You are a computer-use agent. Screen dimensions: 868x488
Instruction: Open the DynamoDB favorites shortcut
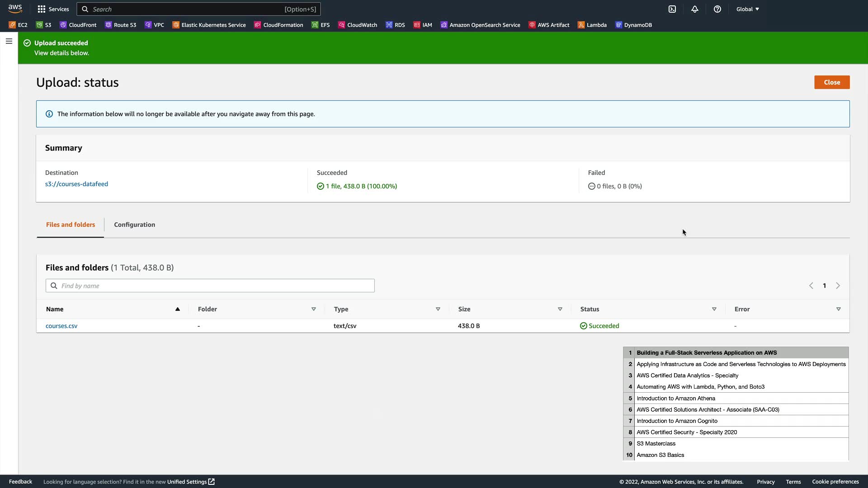(x=633, y=25)
